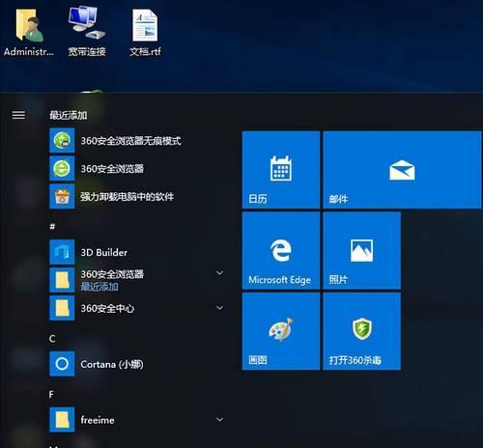Click the freeime folder icon
Screen dimensions: 483x448
[62, 420]
